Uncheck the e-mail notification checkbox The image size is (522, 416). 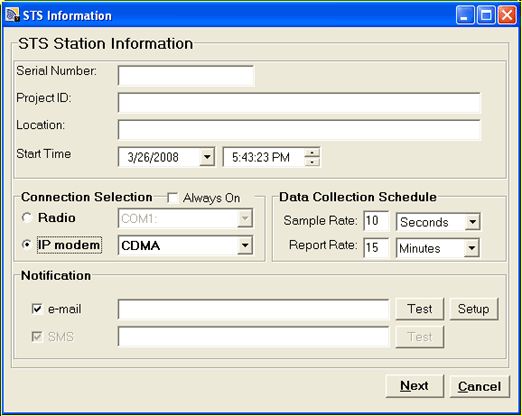(x=37, y=309)
